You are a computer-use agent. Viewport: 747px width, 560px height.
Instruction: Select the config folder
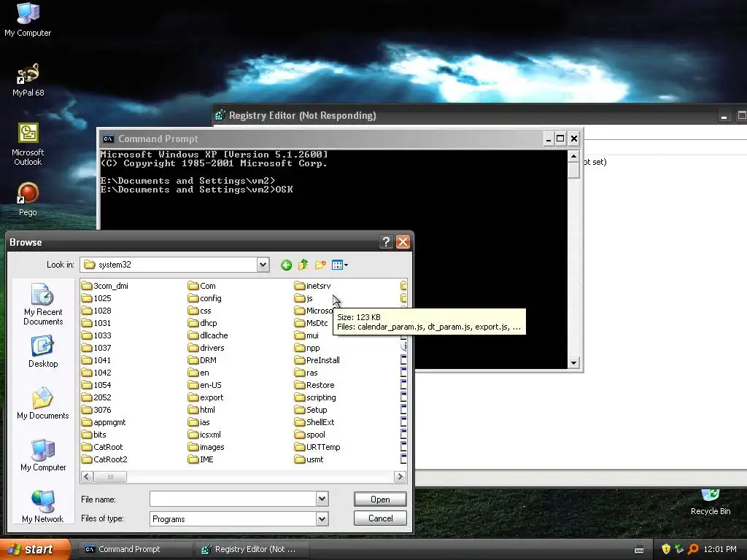205,298
